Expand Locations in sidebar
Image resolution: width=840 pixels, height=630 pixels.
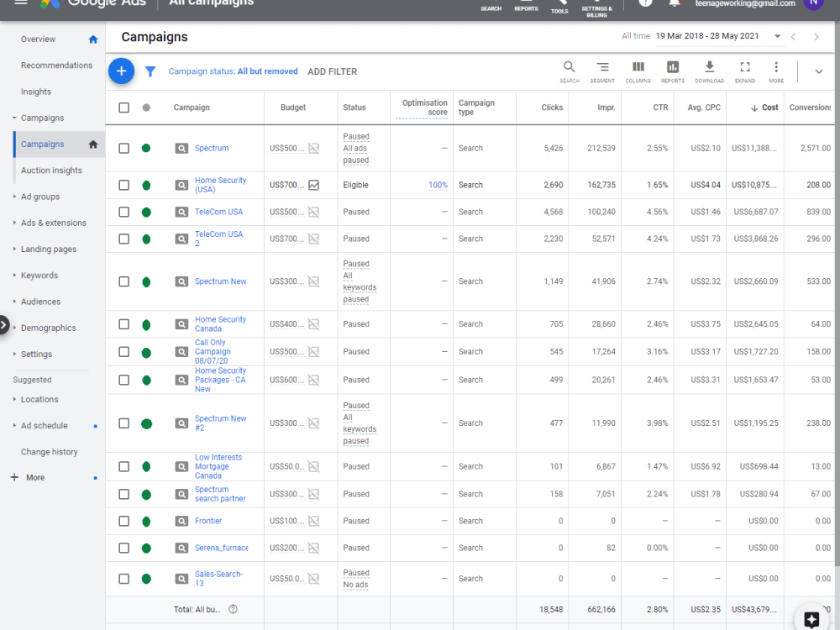pyautogui.click(x=14, y=399)
